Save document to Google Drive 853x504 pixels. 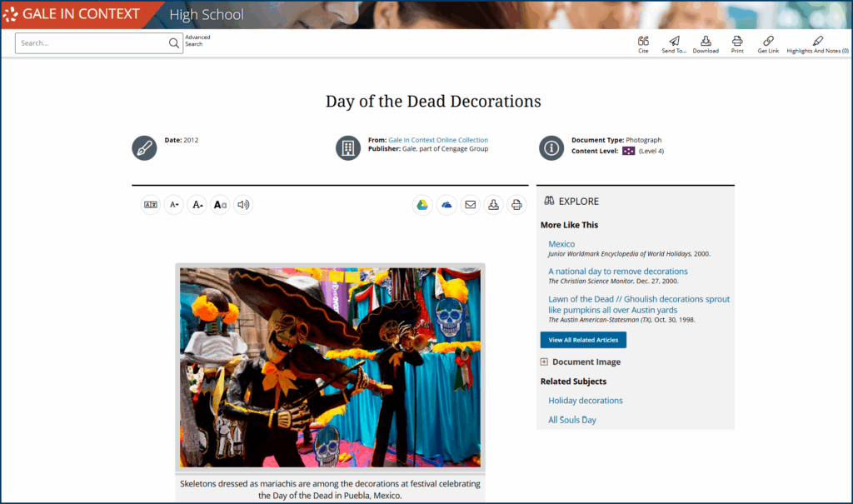(x=422, y=205)
